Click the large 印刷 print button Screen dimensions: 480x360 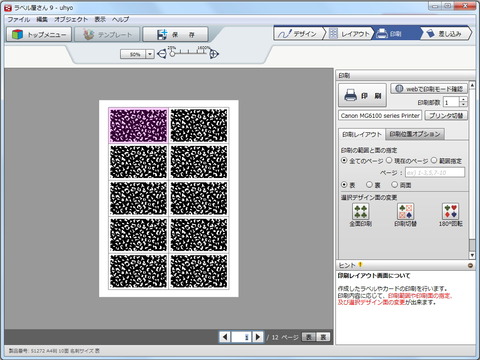pos(362,95)
